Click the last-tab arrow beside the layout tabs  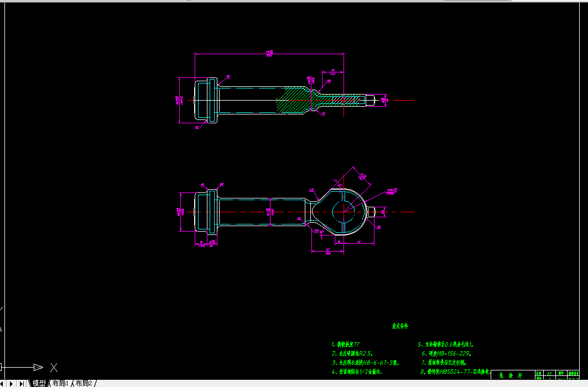22,384
